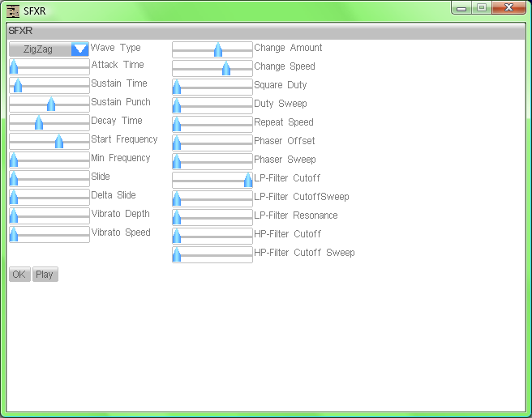Click the LP-Filter Resonance label
This screenshot has width=532, height=418.
(296, 215)
